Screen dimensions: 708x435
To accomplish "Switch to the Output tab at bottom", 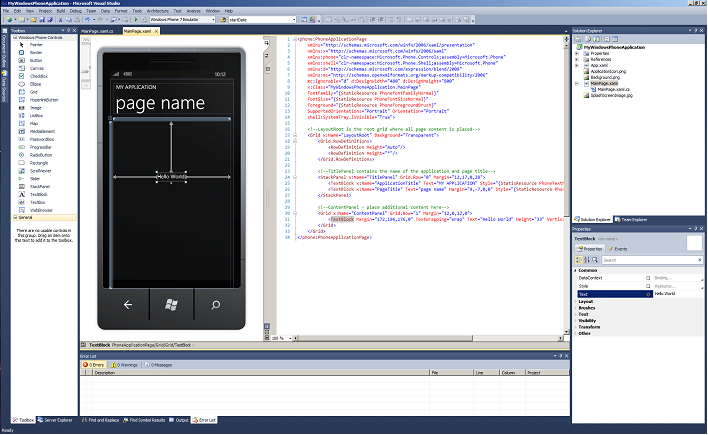I will coord(179,420).
